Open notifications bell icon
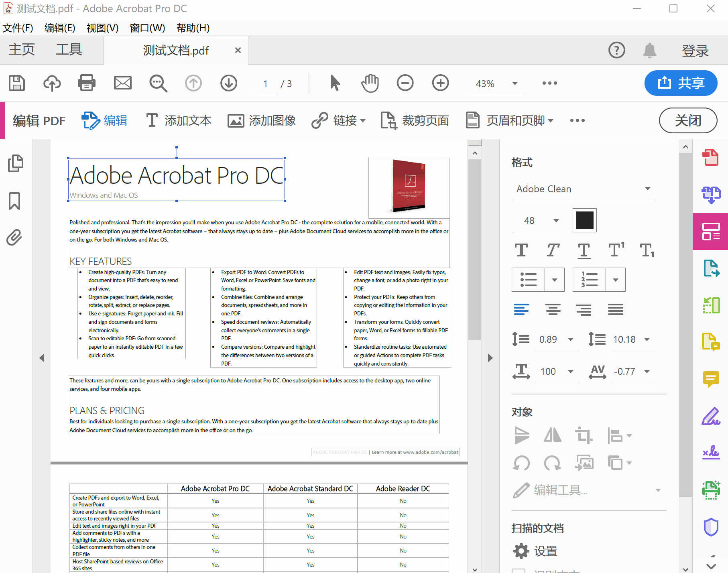728x573 pixels. [650, 50]
